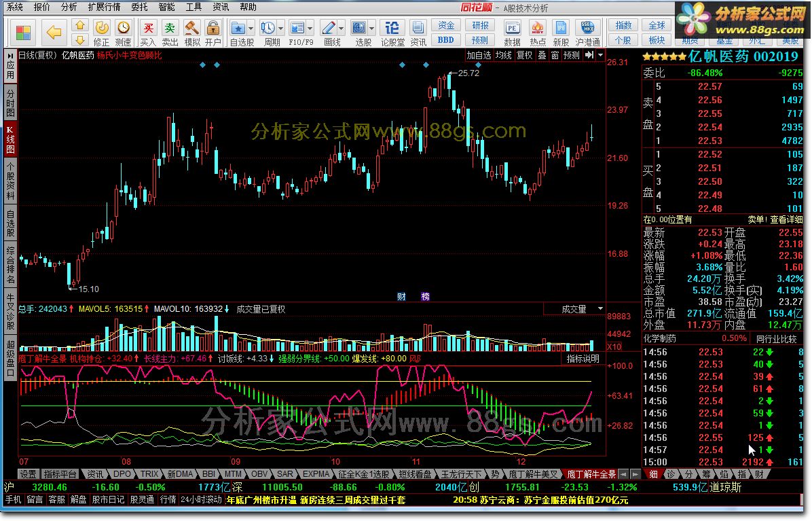This screenshot has height=521, width=812.
Task: Open the 报价 menu
Action: [42, 7]
